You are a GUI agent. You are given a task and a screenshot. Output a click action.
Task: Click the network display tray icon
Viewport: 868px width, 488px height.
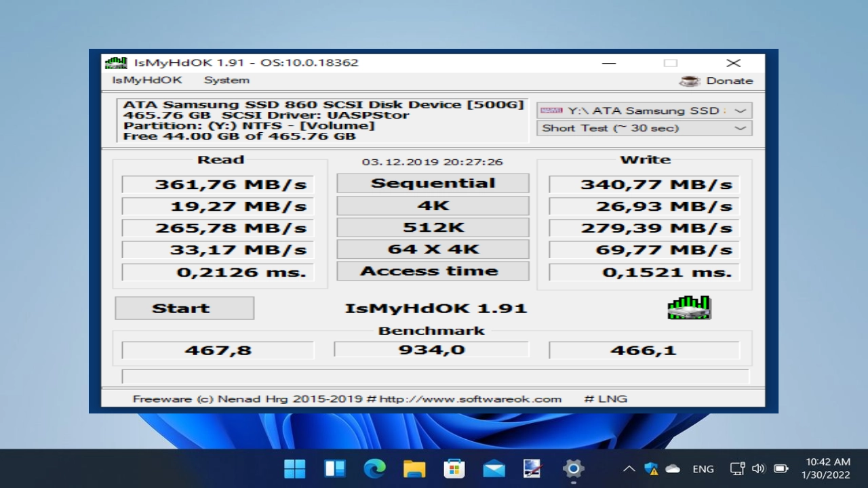pos(737,468)
